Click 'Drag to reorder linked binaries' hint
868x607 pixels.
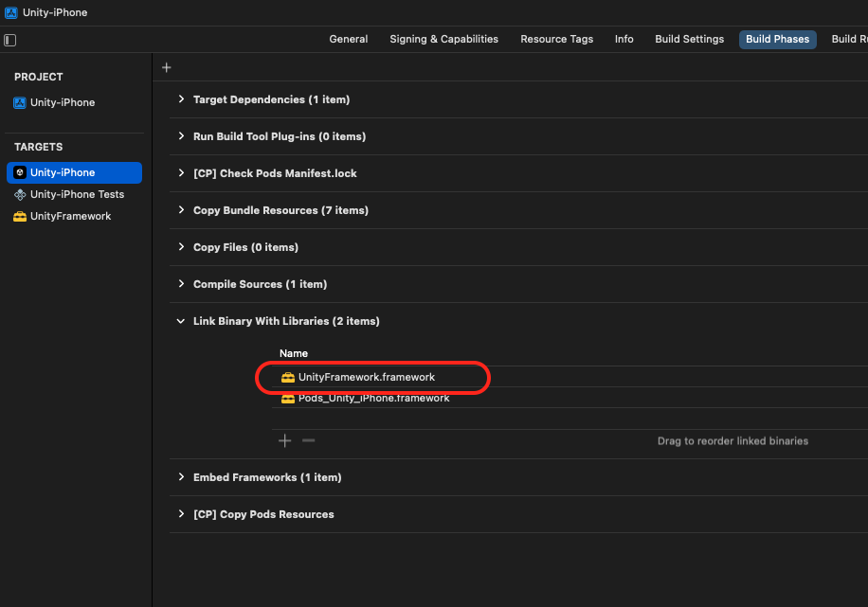(732, 441)
